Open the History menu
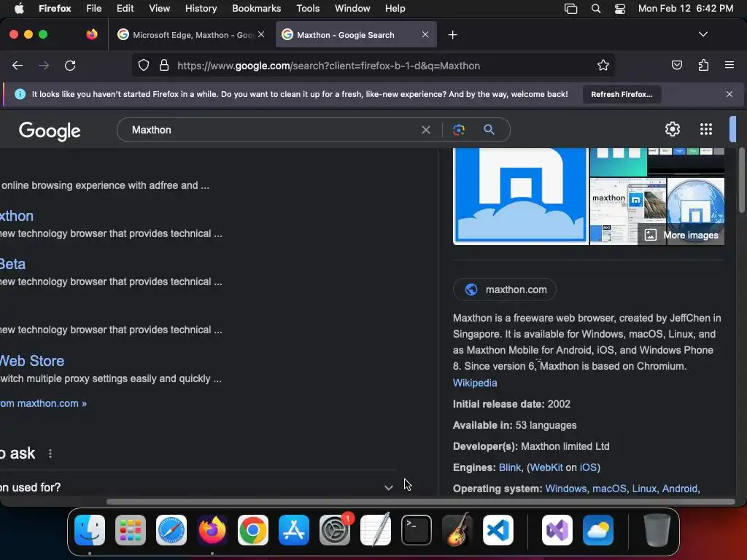Screen dimensions: 747x560 click(201, 8)
